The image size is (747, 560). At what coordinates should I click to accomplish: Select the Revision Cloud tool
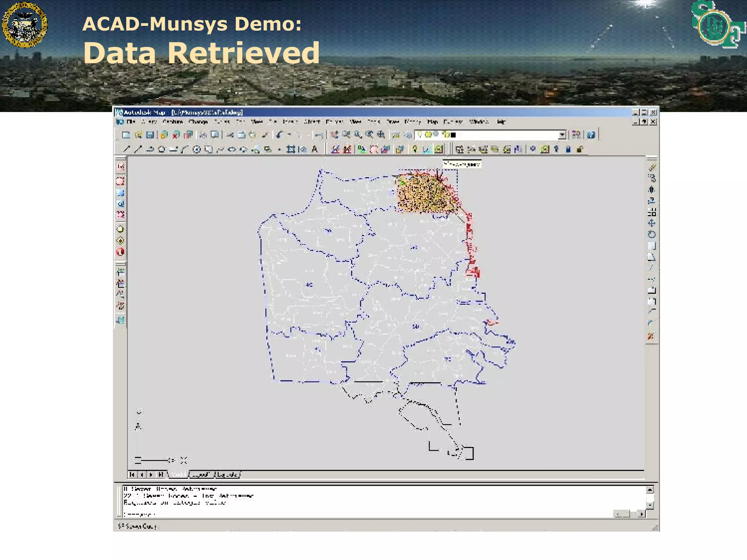click(209, 149)
